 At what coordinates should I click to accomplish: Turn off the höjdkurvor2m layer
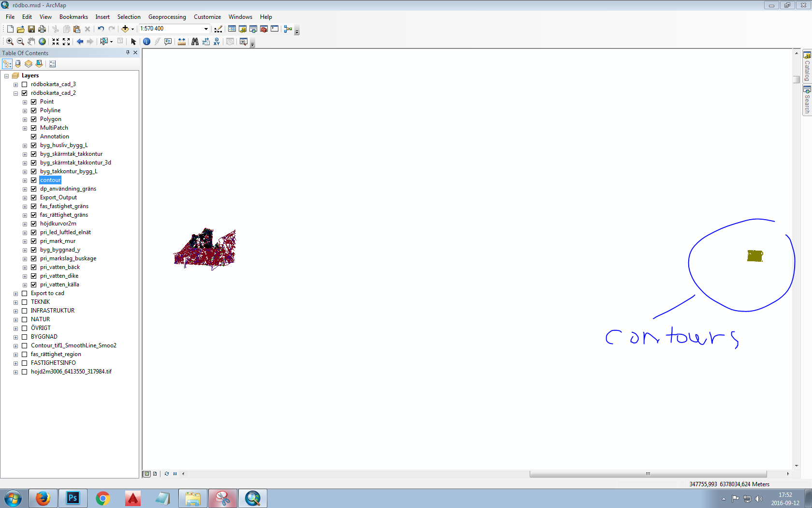click(34, 224)
